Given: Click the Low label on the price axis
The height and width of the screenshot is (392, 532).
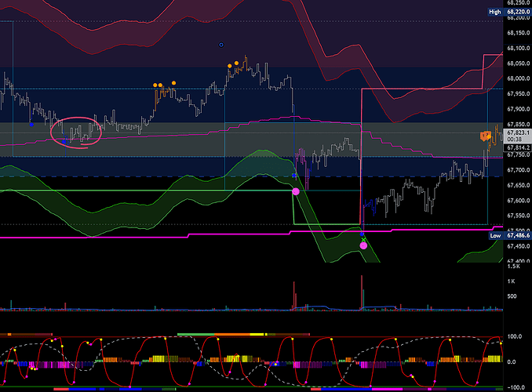Looking at the screenshot, I should [x=494, y=235].
